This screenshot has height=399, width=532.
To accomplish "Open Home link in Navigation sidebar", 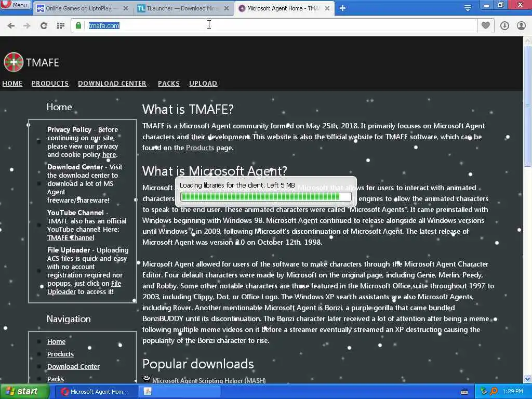I will tap(56, 342).
